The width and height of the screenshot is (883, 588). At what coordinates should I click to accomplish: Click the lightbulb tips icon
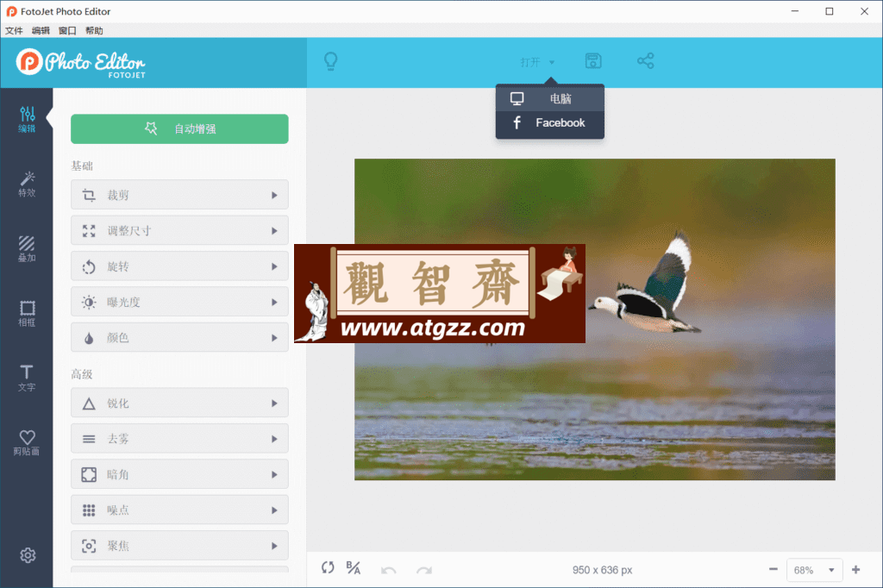click(x=331, y=61)
